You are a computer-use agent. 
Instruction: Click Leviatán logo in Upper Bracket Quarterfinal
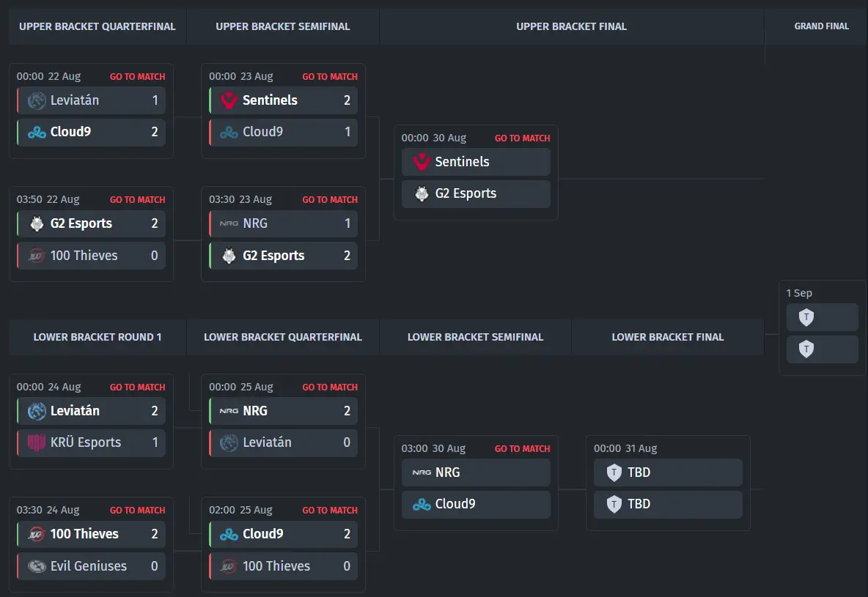click(x=37, y=100)
